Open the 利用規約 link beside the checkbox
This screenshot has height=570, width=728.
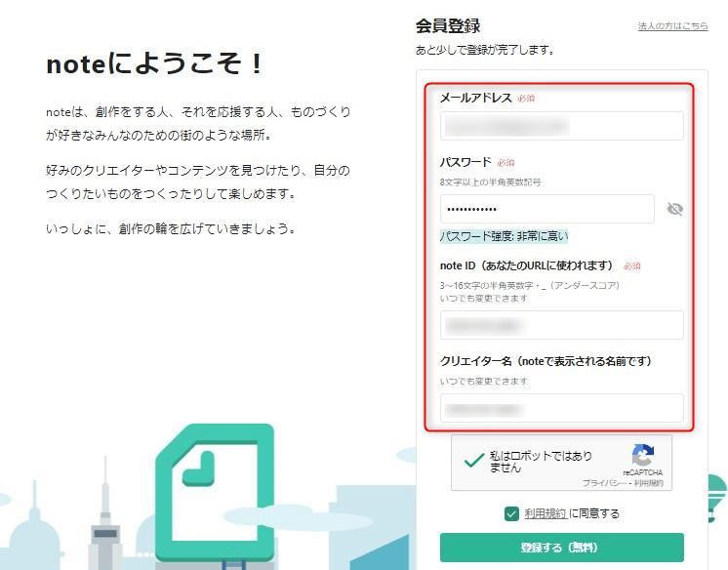coord(546,513)
